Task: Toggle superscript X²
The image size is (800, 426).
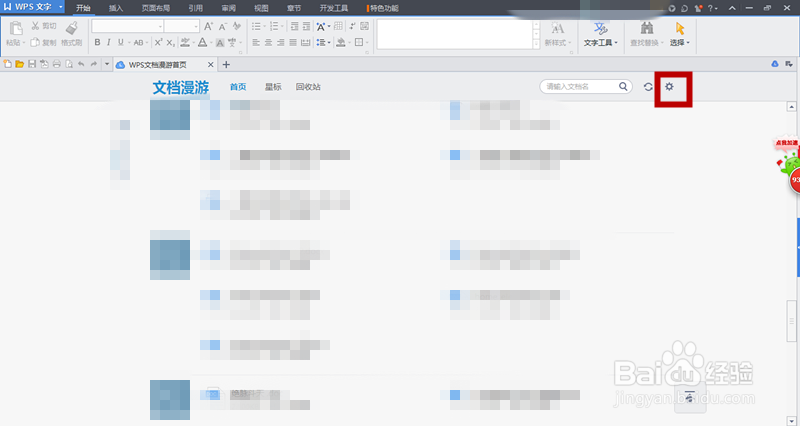Action: (158, 42)
